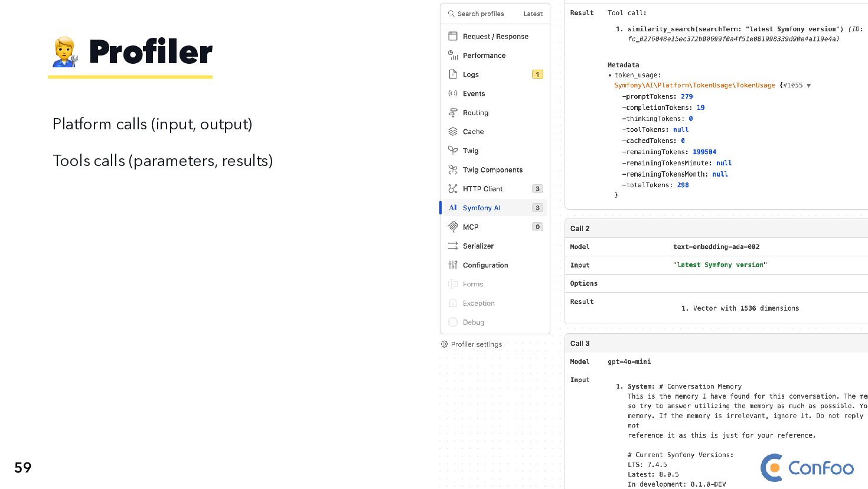Click the Call 2 header
The width and height of the screenshot is (868, 489).
(716, 229)
